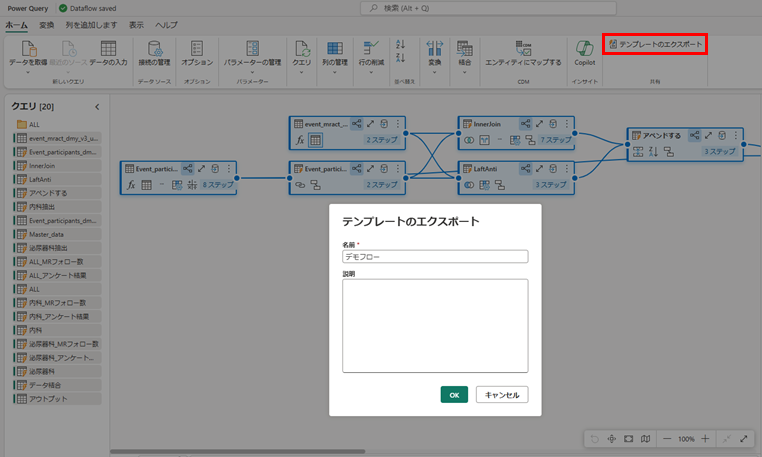Image resolution: width=762 pixels, height=457 pixels.
Task: Click the pan/center icon in the diagram controls
Action: (611, 439)
